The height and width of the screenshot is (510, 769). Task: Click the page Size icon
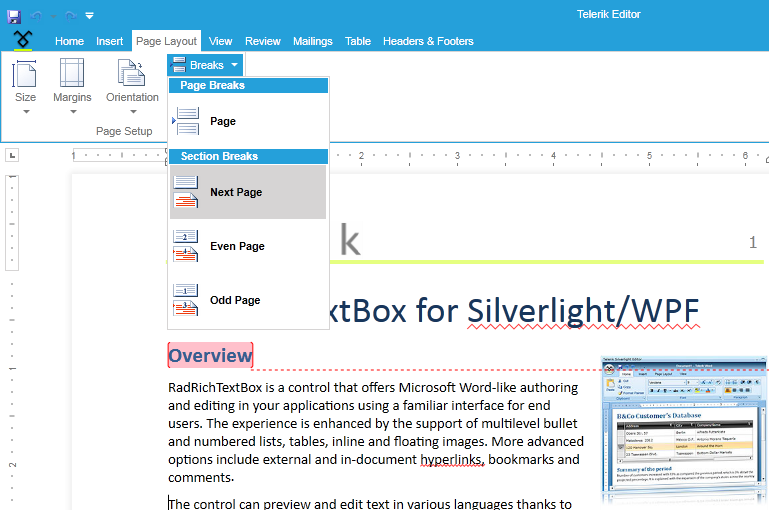(x=25, y=73)
